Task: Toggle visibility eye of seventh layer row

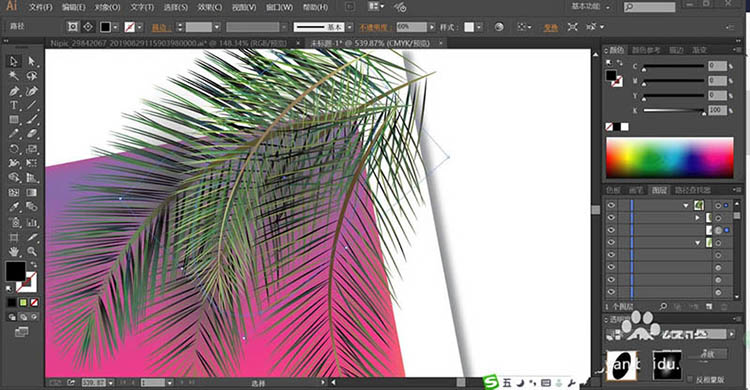Action: (611, 280)
